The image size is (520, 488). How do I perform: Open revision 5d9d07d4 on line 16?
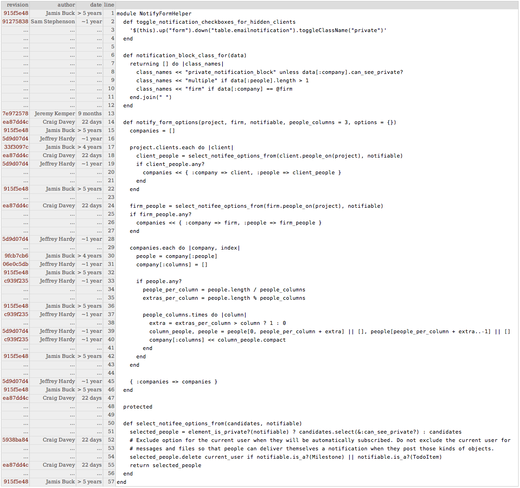pos(15,139)
